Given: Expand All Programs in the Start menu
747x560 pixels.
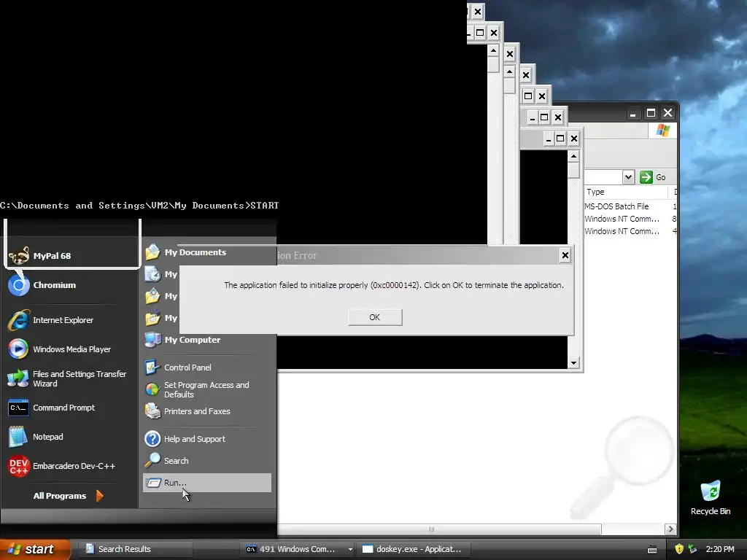Looking at the screenshot, I should click(x=68, y=496).
